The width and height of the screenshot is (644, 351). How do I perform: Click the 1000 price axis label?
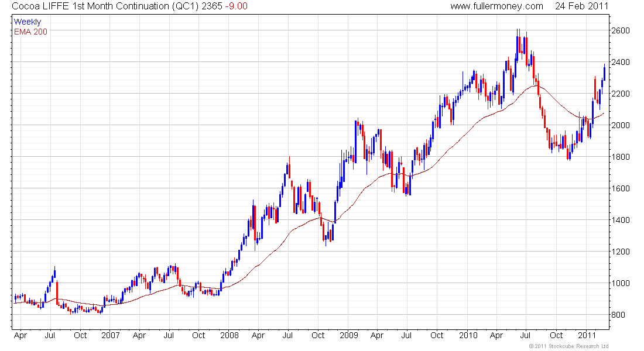coord(621,283)
